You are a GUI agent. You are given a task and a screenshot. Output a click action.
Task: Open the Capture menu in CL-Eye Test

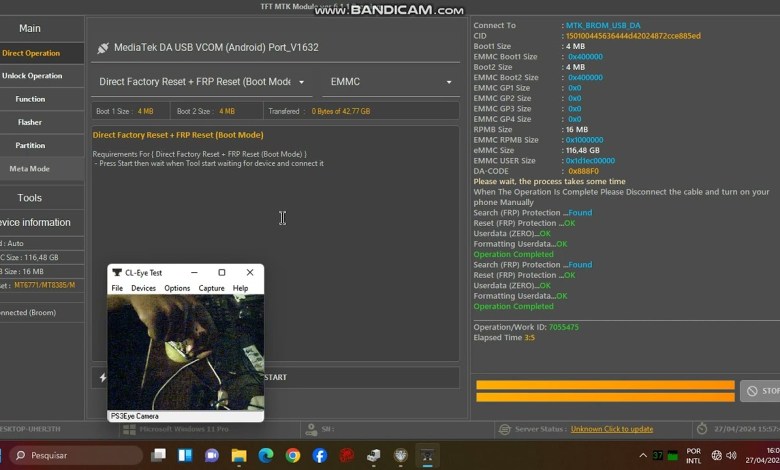point(211,288)
